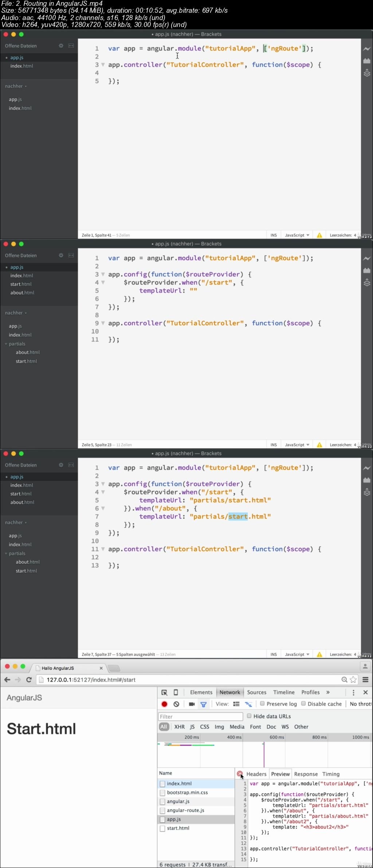Image resolution: width=373 pixels, height=868 pixels.
Task: Close the Hallo AngularJS tab
Action: click(101, 668)
